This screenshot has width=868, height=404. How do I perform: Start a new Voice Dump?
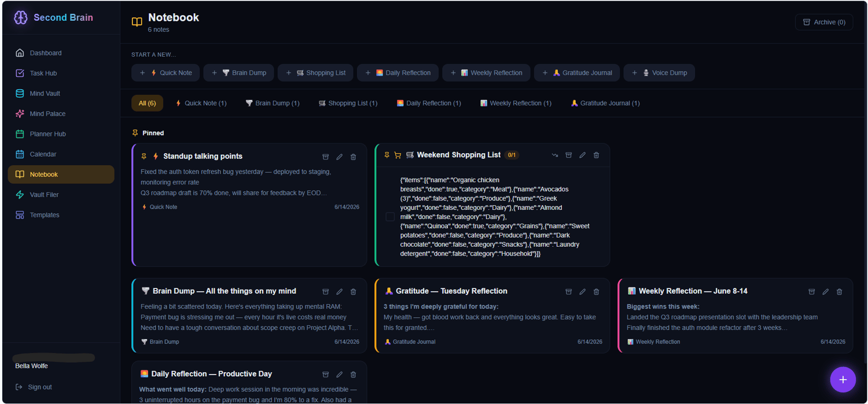click(659, 73)
